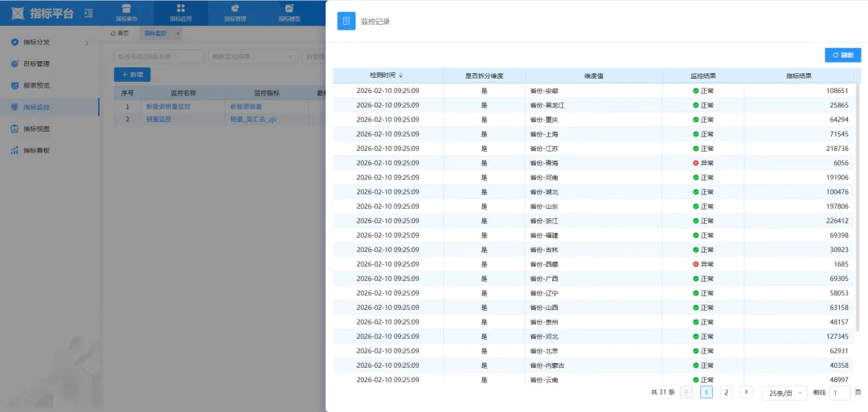Open the 最新监控结果 filter dropdown
Viewport: 868px width, 412px height.
252,56
